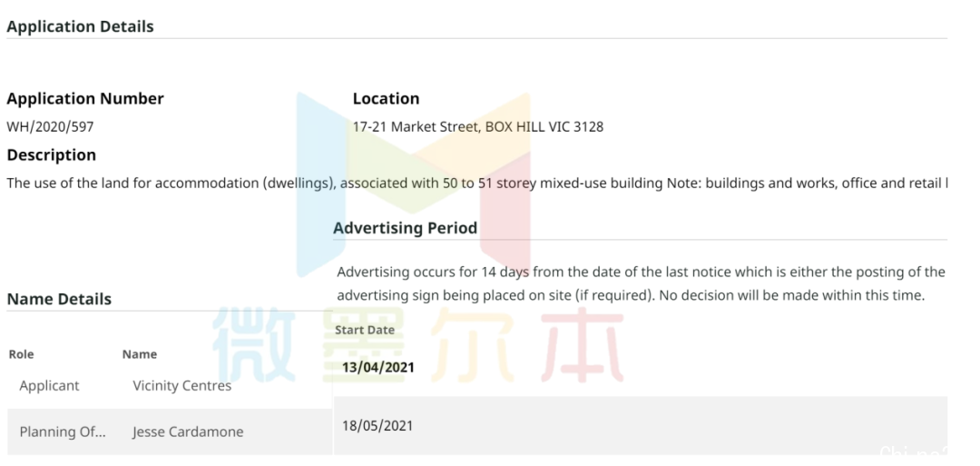Click the Location label
The image size is (980, 466).
(x=387, y=99)
